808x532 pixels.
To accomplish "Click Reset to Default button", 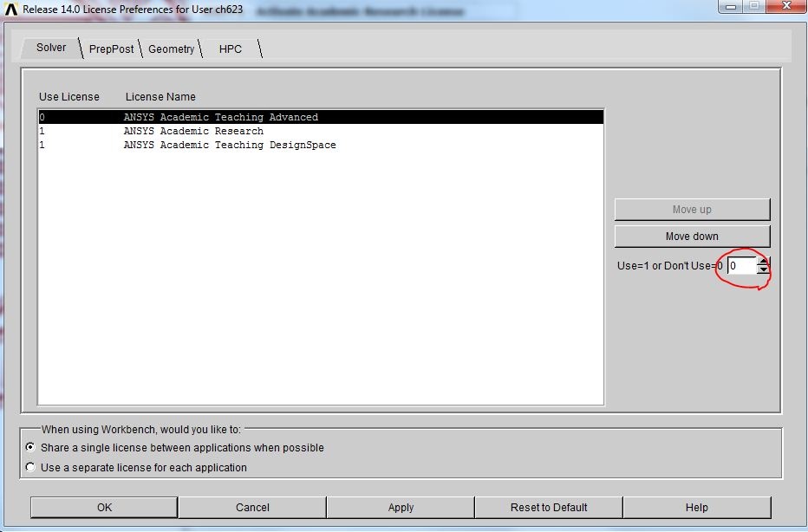I will pyautogui.click(x=549, y=507).
